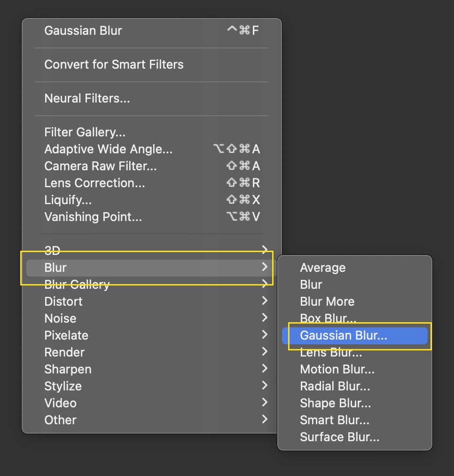The image size is (454, 476).
Task: Expand the Blur Gallery submenu
Action: (265, 284)
